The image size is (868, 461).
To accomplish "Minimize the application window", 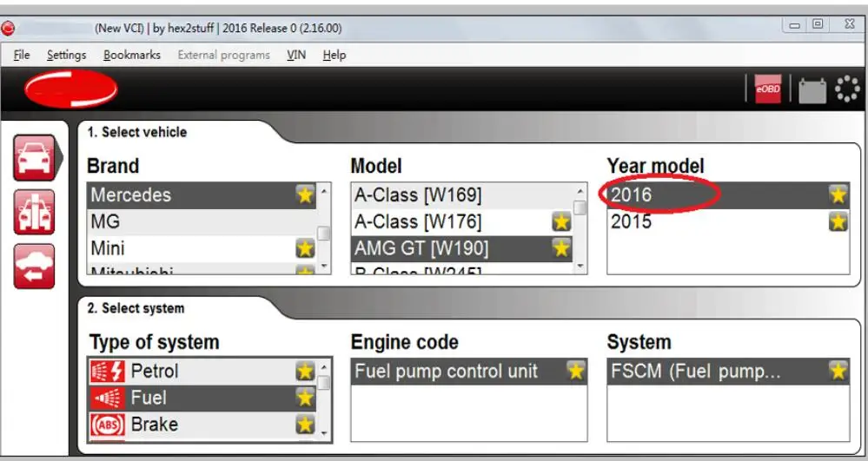I will click(795, 25).
